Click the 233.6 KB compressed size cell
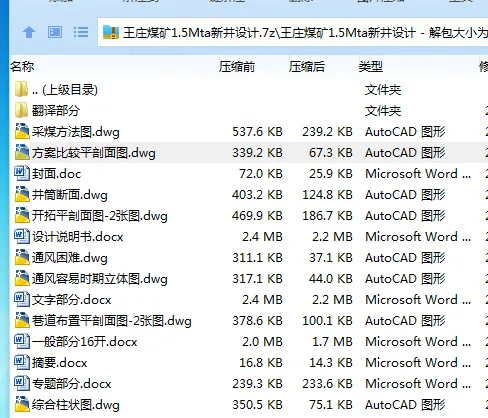488x418 pixels. (x=327, y=384)
